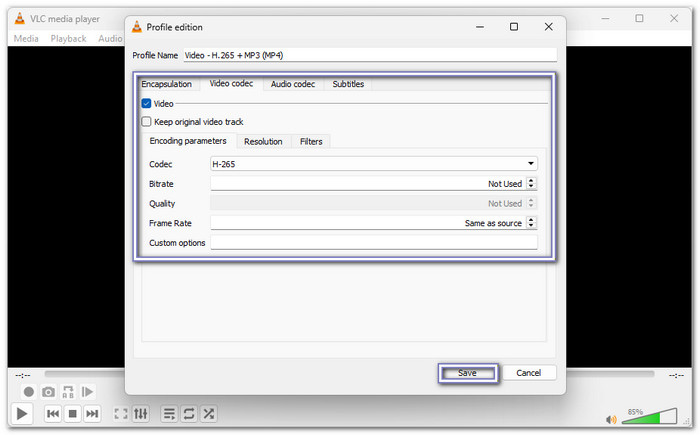Viewport: 700px width, 435px height.
Task: Click the remaining time label
Action: pos(676,375)
